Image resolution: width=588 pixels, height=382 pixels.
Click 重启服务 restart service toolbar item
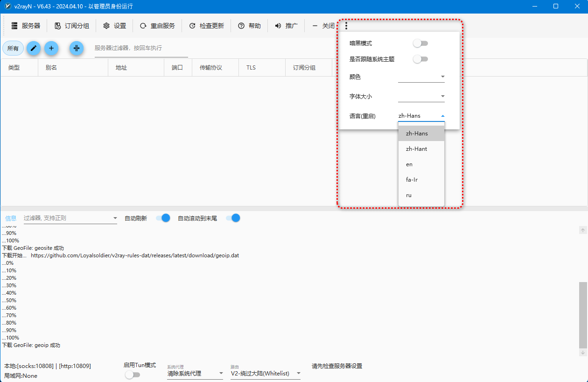(x=157, y=26)
